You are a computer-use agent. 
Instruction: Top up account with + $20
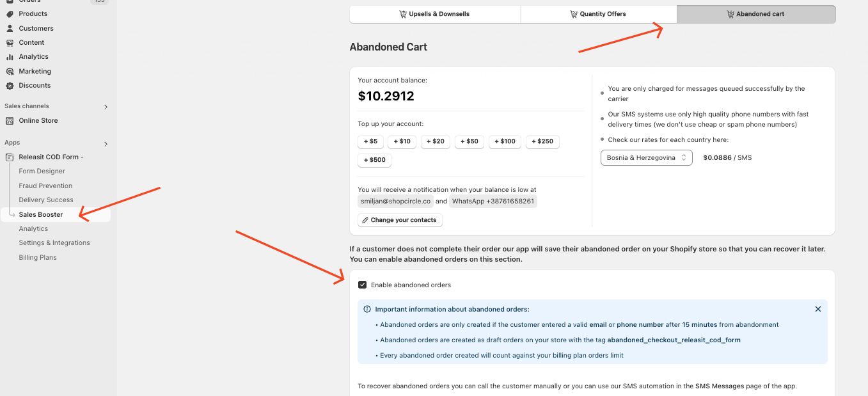click(436, 141)
